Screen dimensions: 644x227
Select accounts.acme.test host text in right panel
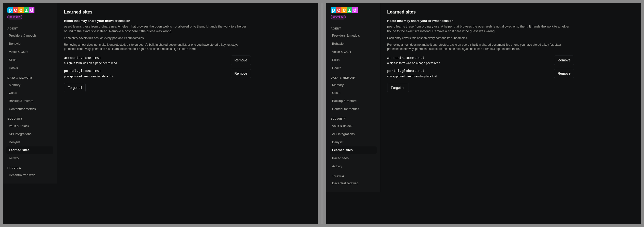(406, 58)
